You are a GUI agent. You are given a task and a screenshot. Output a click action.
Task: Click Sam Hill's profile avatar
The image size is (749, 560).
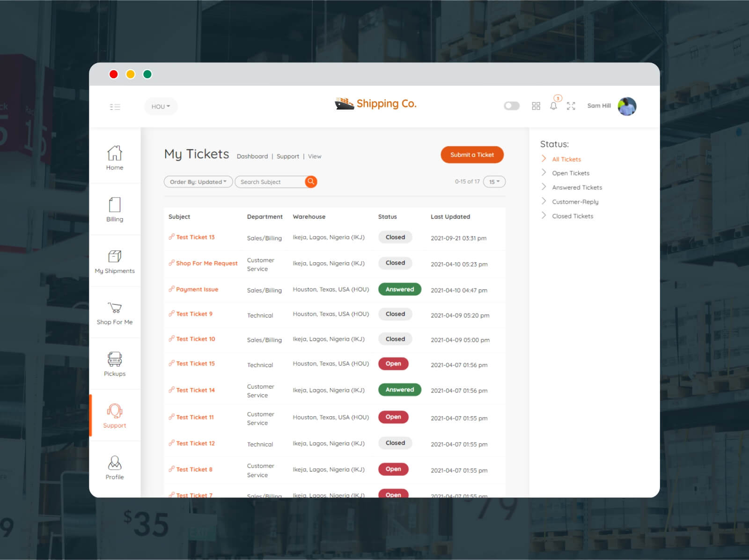point(627,106)
